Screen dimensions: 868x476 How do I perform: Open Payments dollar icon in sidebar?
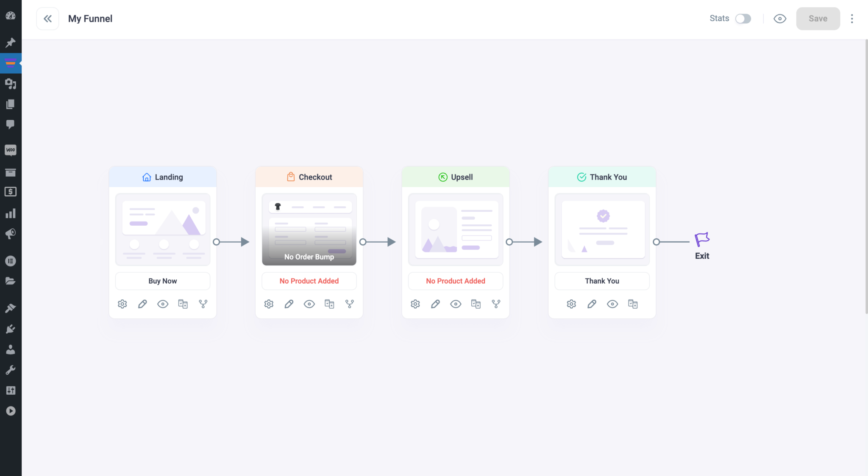tap(11, 192)
